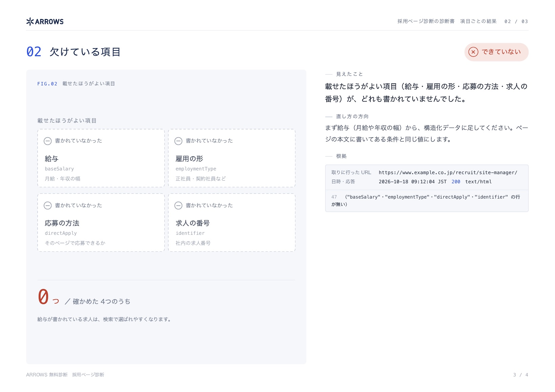555x392 pixels.
Task: Click the 雇用の形 card title
Action: [189, 159]
